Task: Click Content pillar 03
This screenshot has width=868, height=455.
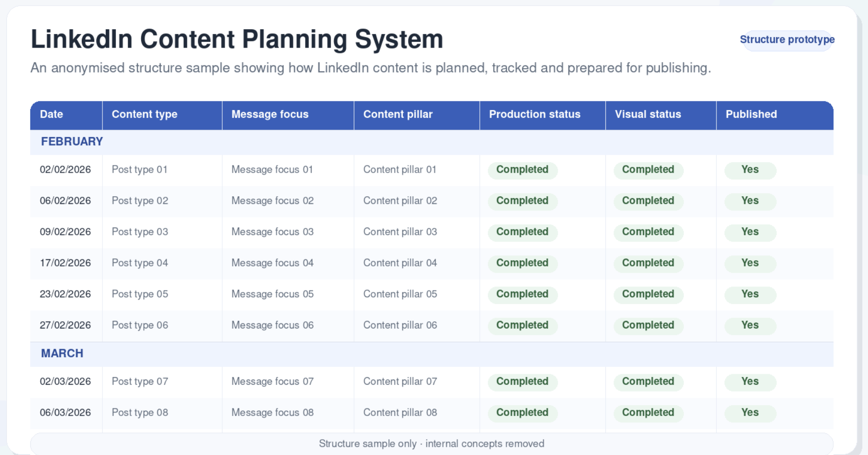Action: [400, 232]
